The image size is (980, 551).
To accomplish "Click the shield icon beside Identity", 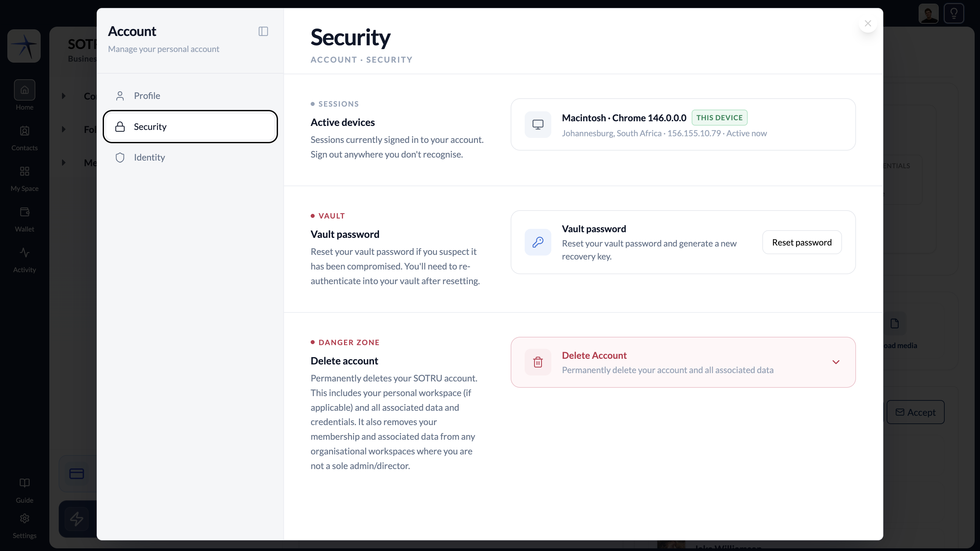I will (120, 158).
